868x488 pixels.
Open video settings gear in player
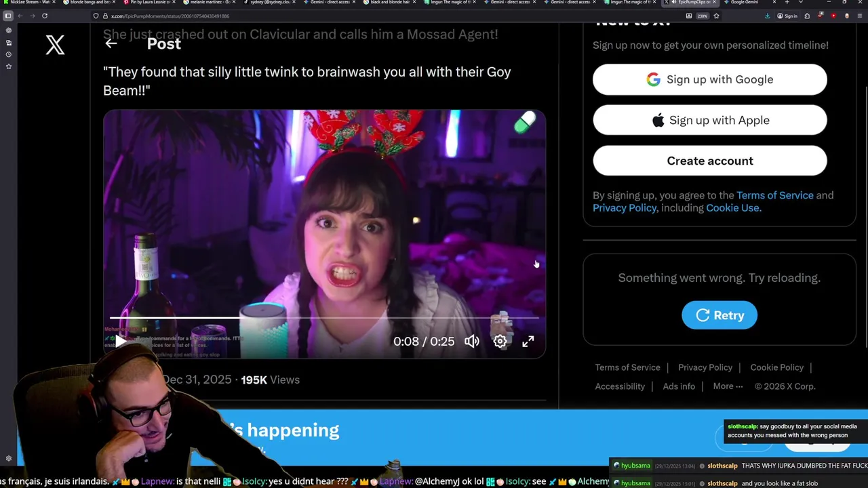500,341
